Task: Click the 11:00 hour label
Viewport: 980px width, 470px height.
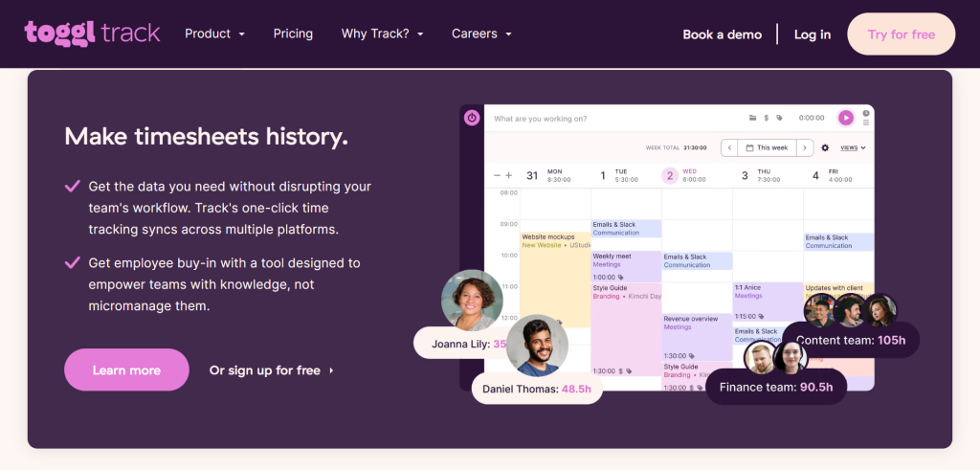Action: coord(509,286)
